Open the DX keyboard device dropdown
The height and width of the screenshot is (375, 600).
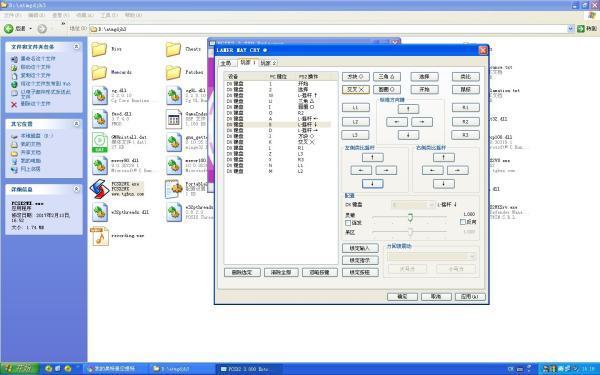413,205
